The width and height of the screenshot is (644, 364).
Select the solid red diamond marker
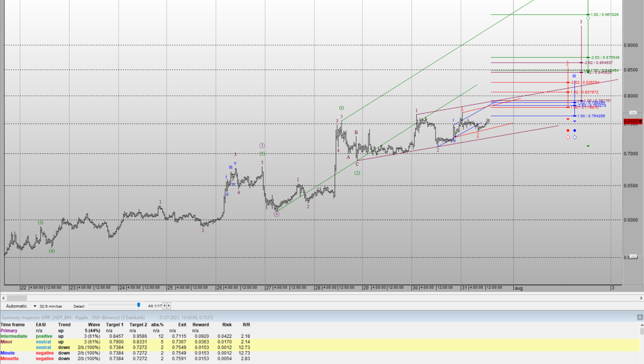[x=568, y=130]
